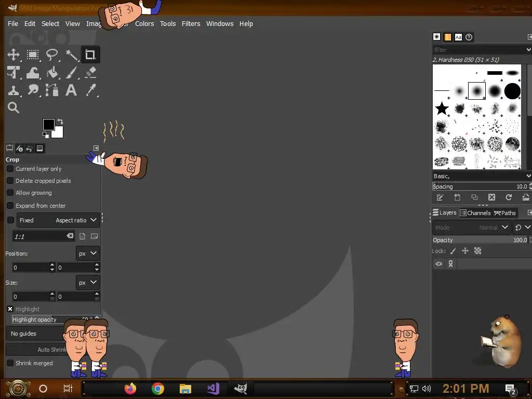Open the Select menu
532x399 pixels.
50,24
